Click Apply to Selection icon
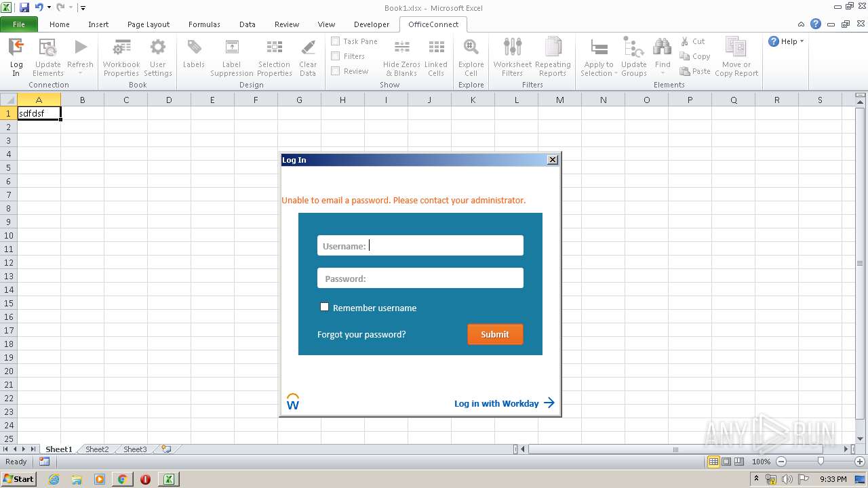This screenshot has width=868, height=488. [x=599, y=47]
